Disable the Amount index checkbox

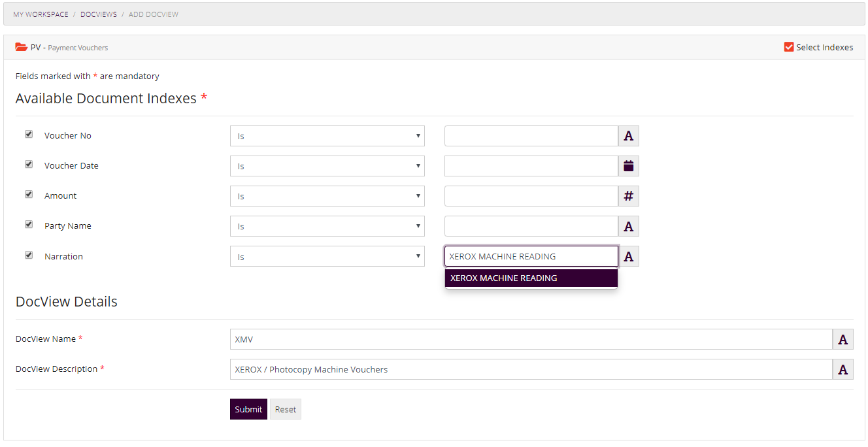[29, 193]
